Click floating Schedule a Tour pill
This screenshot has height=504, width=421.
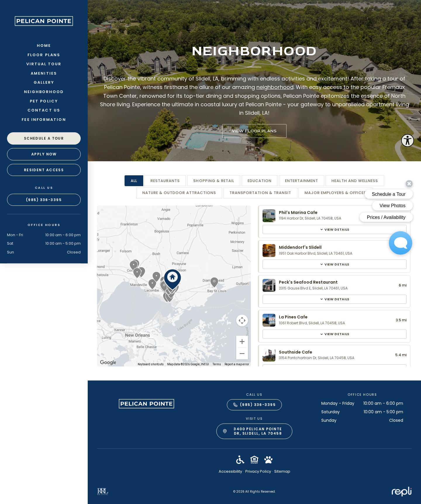(x=389, y=194)
